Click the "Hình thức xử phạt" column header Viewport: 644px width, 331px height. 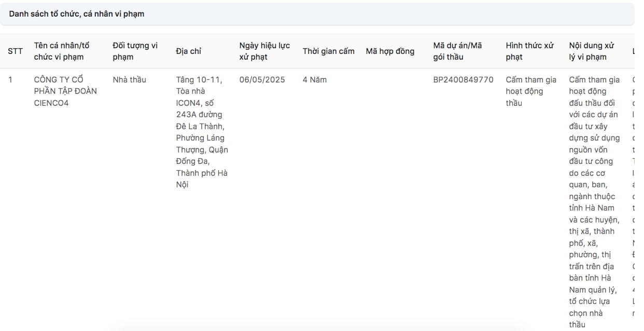tap(530, 51)
